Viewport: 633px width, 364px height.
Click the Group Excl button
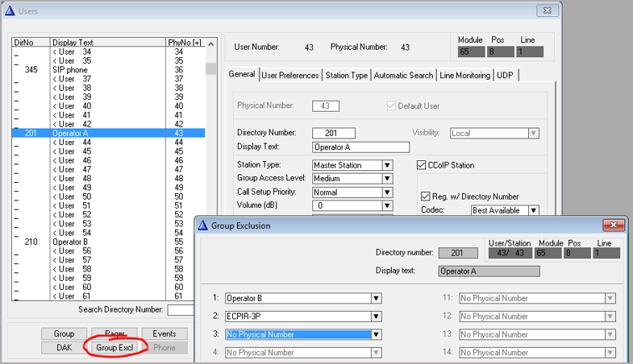coord(113,348)
